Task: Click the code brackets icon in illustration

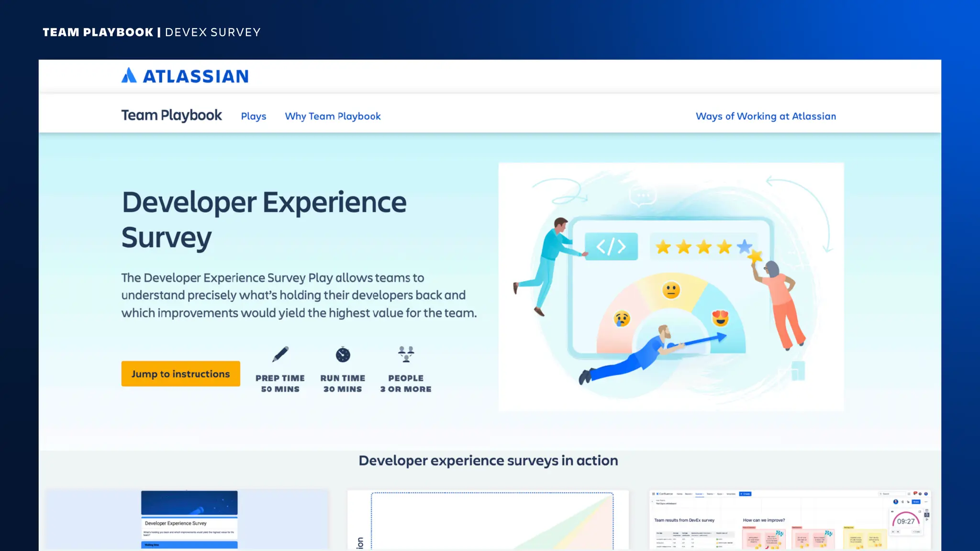Action: (611, 246)
